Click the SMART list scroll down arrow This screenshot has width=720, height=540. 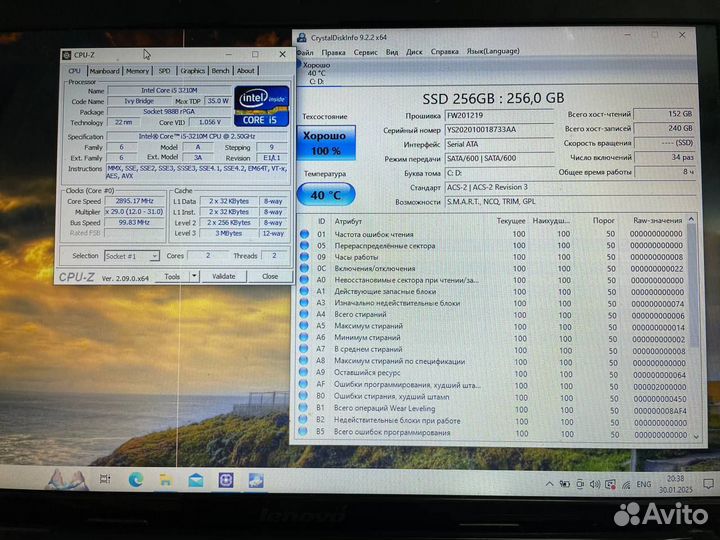click(697, 437)
